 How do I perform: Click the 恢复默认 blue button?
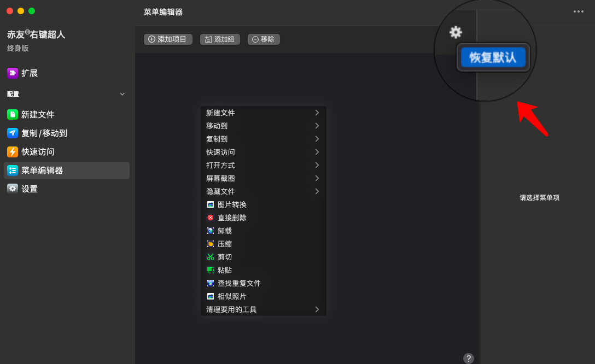coord(493,57)
